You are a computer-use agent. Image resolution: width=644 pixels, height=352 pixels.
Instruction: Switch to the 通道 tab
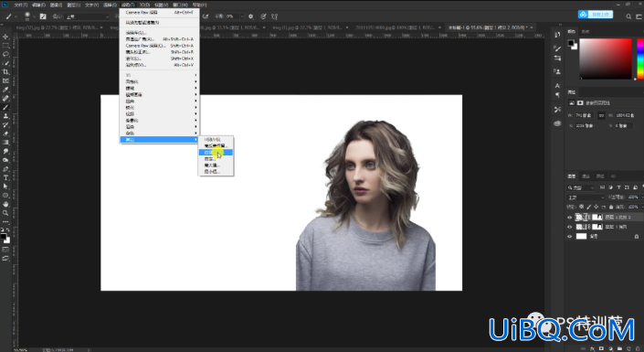[x=586, y=176]
